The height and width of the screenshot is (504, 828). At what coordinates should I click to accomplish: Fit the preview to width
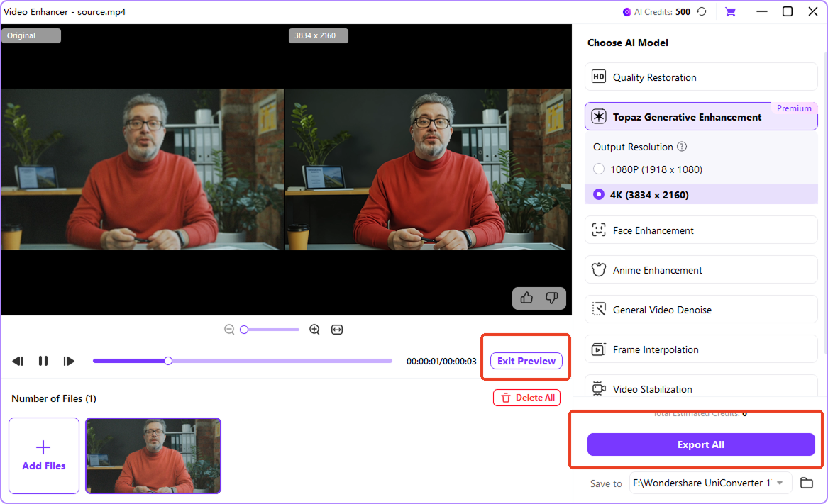click(x=337, y=330)
